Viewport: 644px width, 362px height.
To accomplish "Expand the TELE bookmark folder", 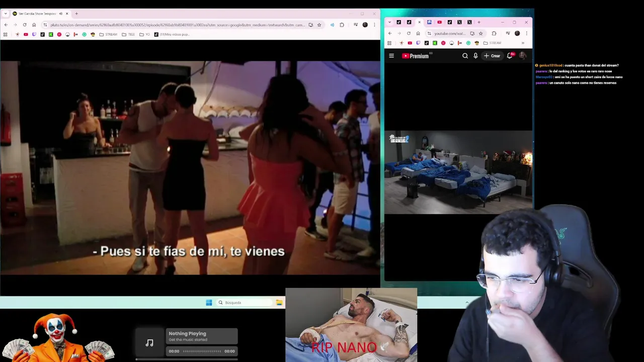I will click(128, 35).
